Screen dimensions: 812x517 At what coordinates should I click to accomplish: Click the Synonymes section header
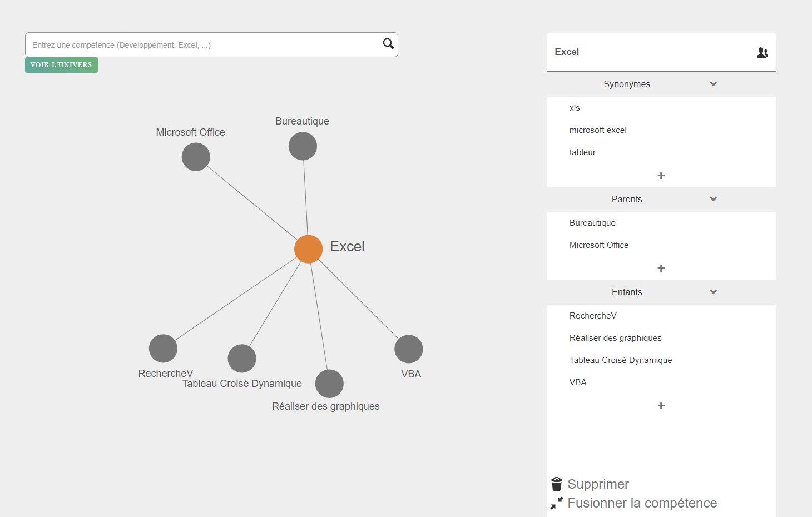[x=661, y=84]
